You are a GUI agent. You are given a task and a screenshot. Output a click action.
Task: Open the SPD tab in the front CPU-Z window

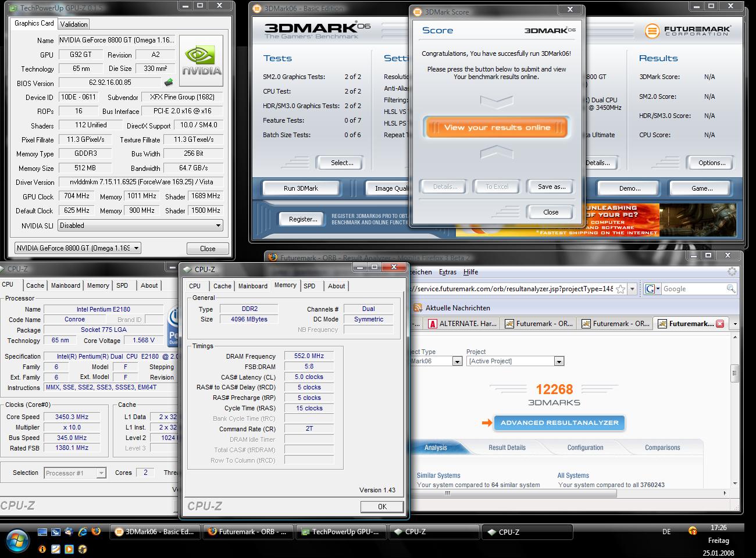[309, 286]
